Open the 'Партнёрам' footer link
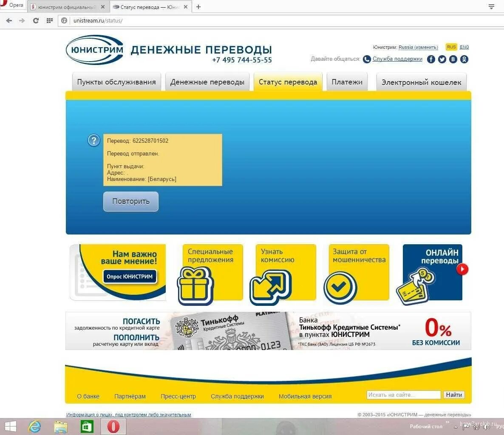This screenshot has width=504, height=435. point(130,396)
